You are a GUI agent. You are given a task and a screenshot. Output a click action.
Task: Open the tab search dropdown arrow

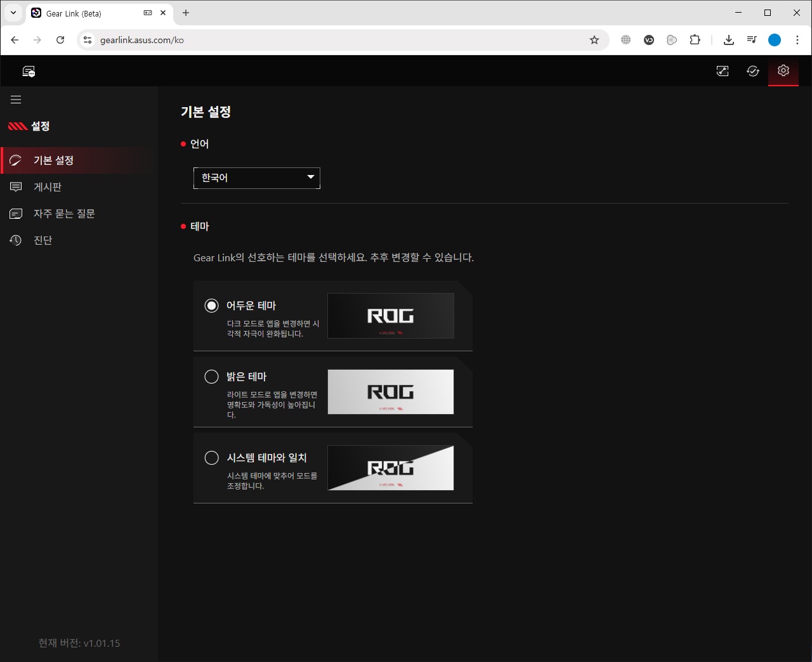point(13,13)
